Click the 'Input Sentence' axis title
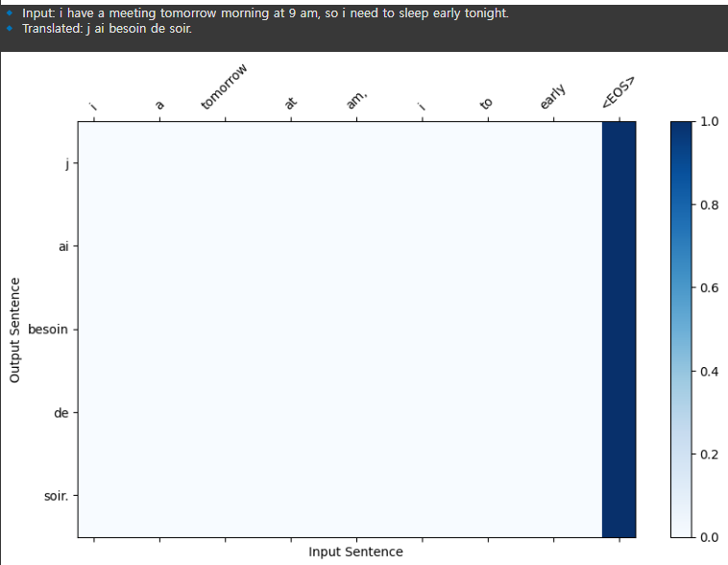Viewport: 728px width, 565px height. pyautogui.click(x=355, y=552)
